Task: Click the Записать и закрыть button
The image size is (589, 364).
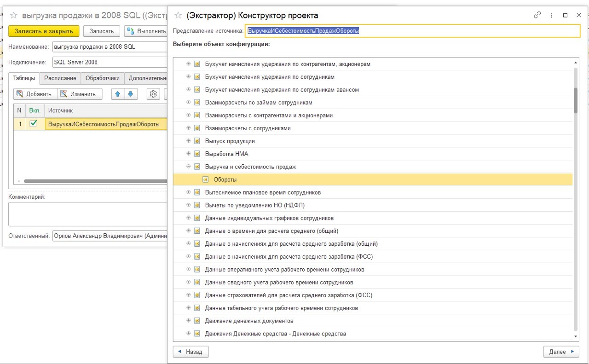Action: click(x=44, y=31)
